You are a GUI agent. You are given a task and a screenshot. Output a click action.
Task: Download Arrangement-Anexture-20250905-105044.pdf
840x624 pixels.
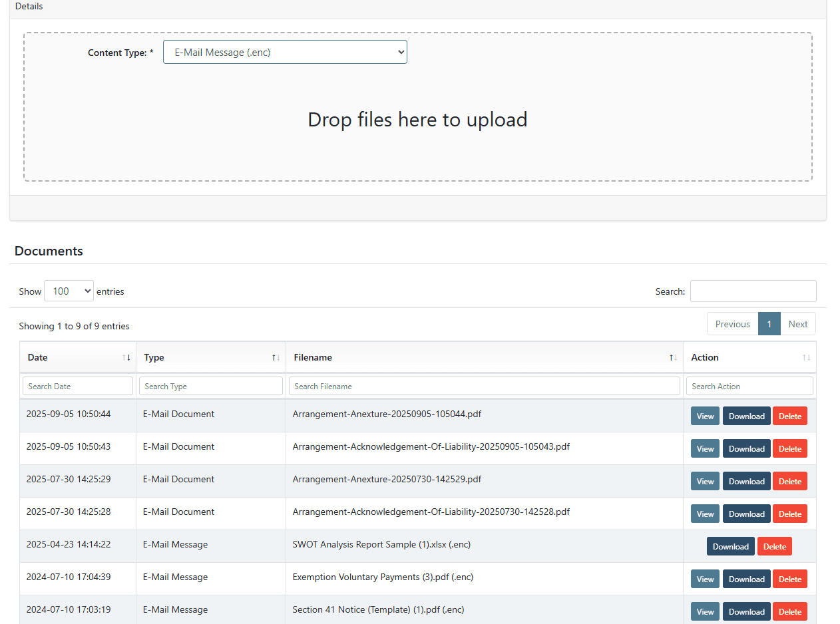point(746,416)
